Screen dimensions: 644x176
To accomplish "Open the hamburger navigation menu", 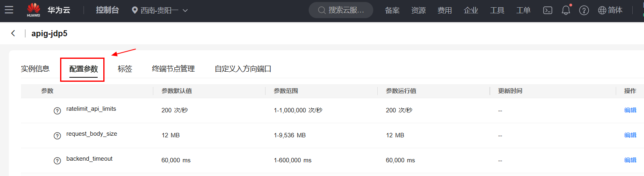I will 9,10.
